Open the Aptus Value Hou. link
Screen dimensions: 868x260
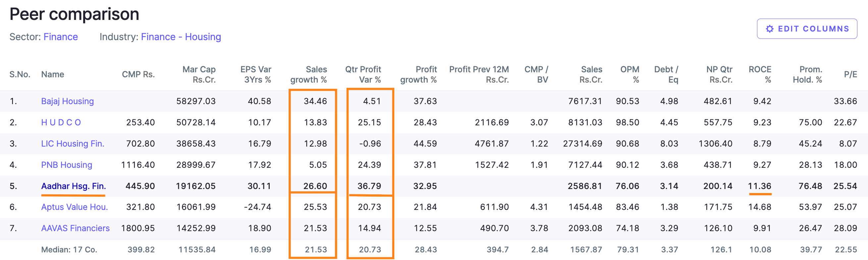pyautogui.click(x=75, y=207)
